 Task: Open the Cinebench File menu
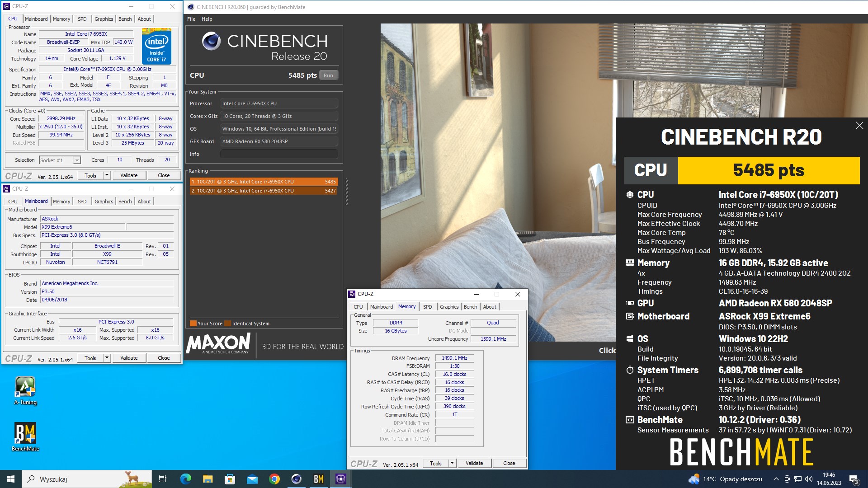[191, 19]
